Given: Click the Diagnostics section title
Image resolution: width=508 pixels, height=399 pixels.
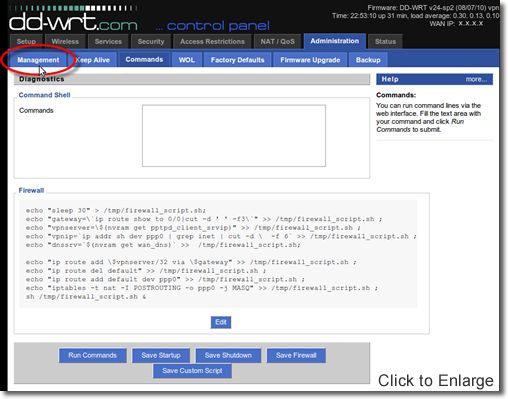Looking at the screenshot, I should 42,79.
